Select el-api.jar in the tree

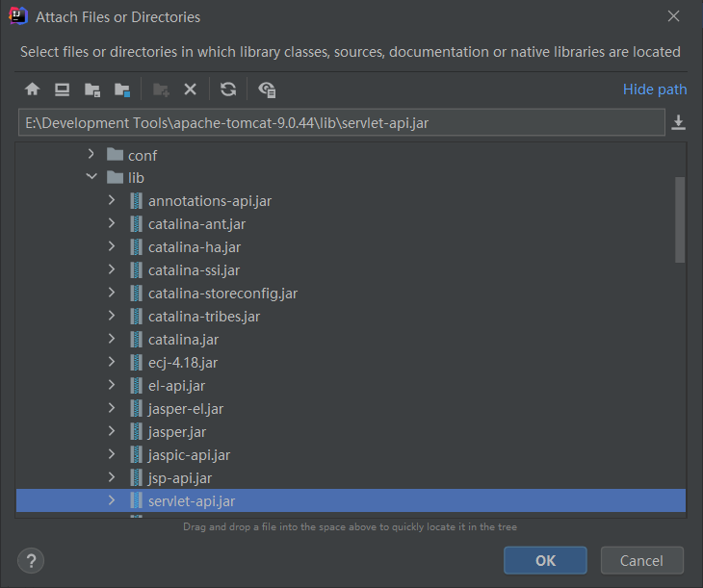[176, 386]
